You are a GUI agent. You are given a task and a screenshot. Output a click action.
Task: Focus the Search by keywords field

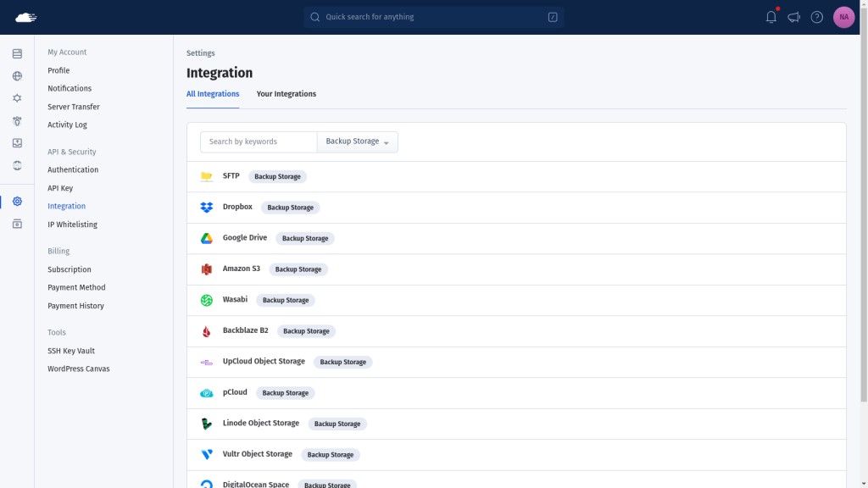[x=259, y=141]
